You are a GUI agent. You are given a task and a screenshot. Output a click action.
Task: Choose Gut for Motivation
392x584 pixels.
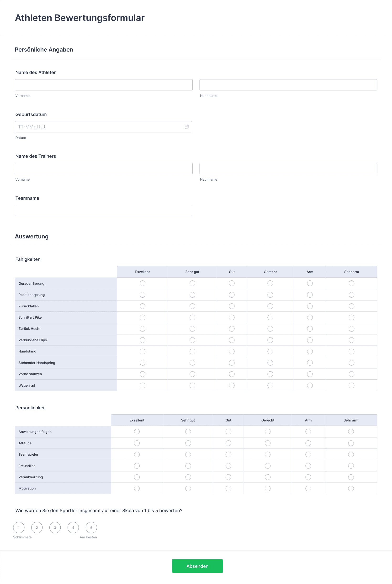pos(228,488)
